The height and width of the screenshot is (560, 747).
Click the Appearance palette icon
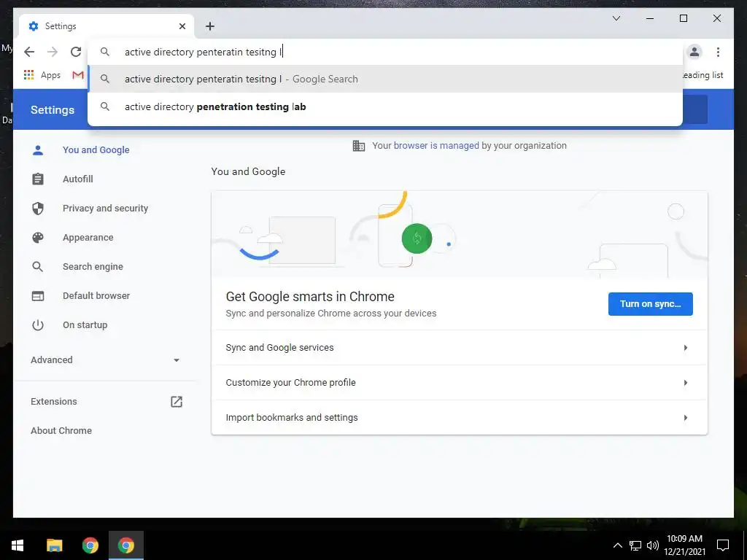pyautogui.click(x=38, y=237)
